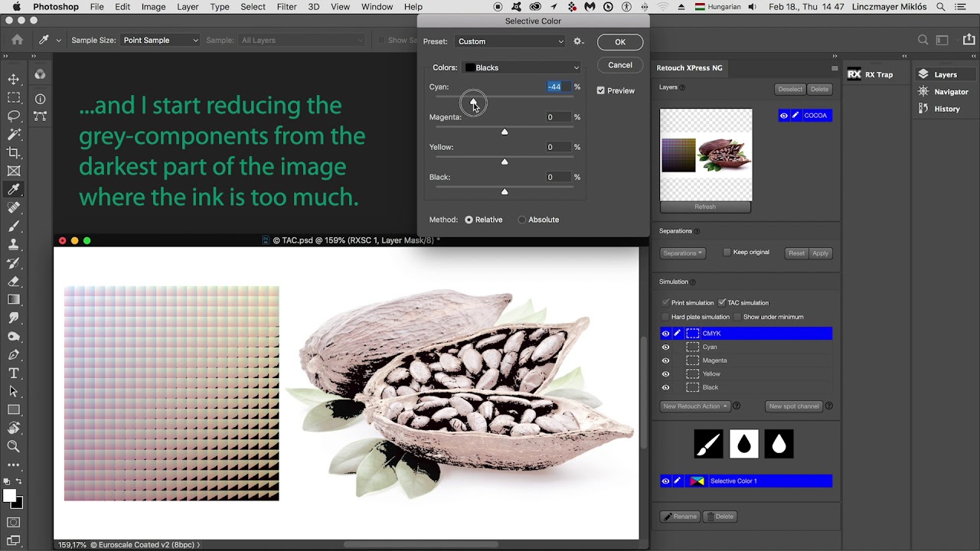Confirm Selective Color with OK
Image resolution: width=980 pixels, height=551 pixels.
[x=620, y=42]
